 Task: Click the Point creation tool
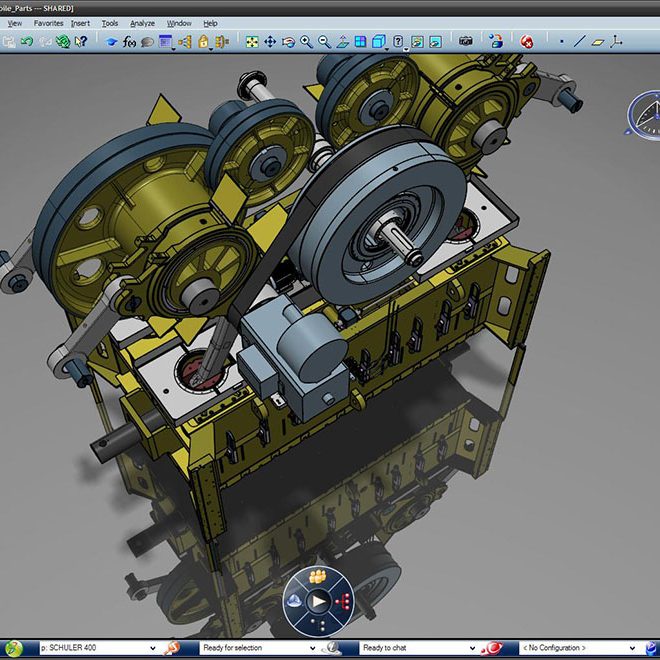[x=561, y=42]
